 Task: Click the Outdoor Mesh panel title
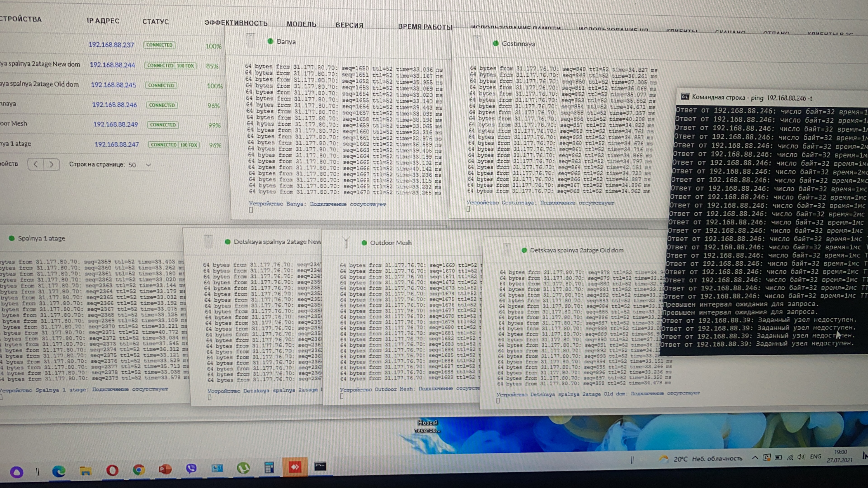391,242
